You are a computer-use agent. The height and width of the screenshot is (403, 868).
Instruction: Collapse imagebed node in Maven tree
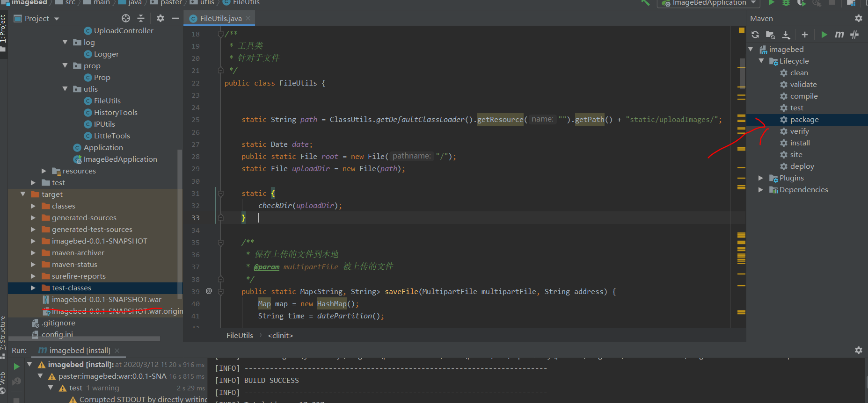(751, 49)
